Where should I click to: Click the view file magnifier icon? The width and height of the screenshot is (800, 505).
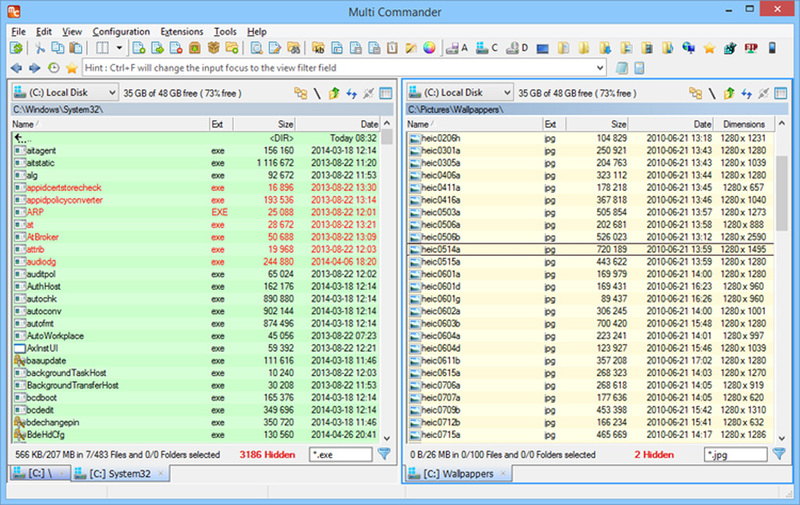pos(257,48)
